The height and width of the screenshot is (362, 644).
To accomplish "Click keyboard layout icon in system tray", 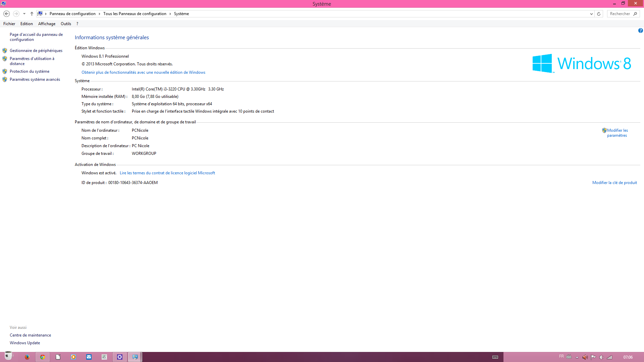I will click(x=569, y=357).
